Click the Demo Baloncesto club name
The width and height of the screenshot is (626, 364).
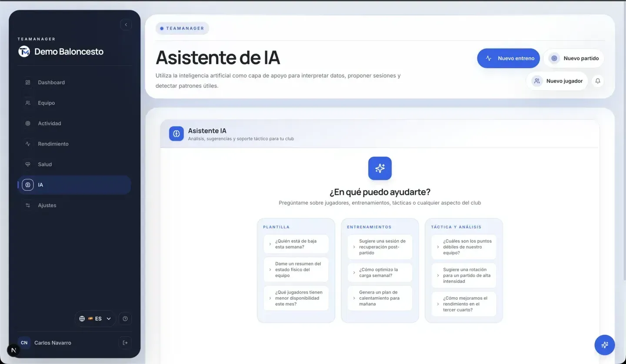coord(69,52)
